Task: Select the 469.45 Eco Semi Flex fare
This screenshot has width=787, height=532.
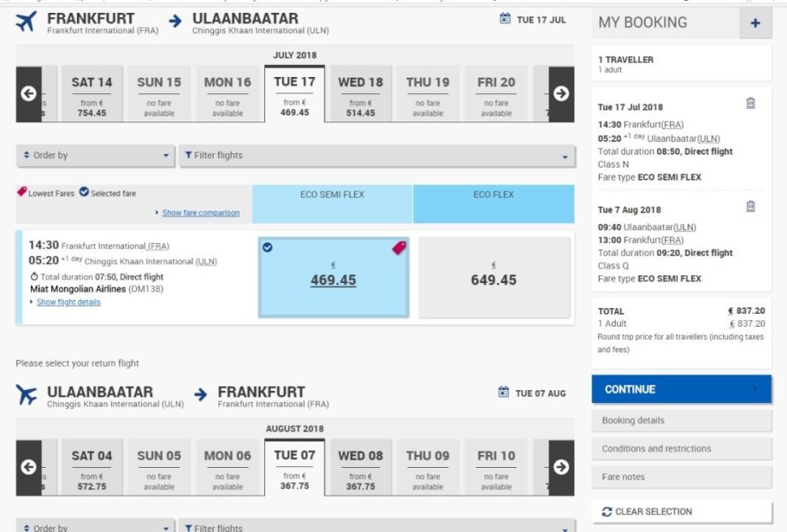Action: pyautogui.click(x=333, y=280)
